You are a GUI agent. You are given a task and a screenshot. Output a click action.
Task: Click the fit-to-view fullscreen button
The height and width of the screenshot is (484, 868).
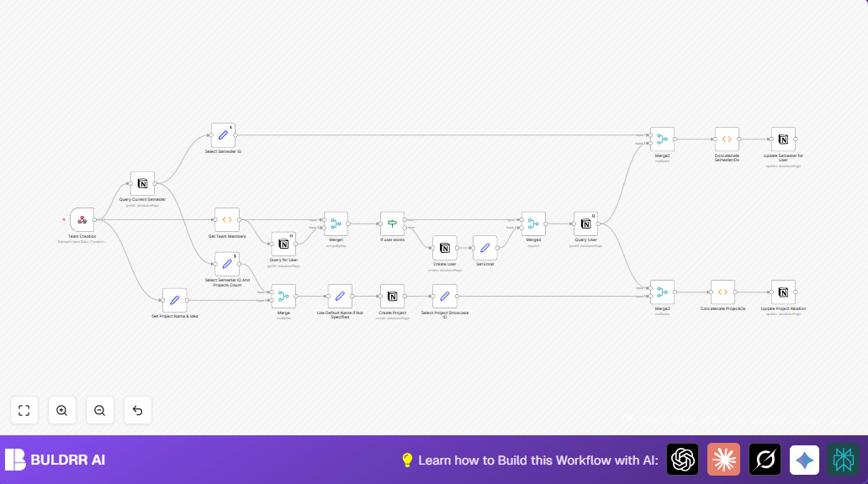point(24,410)
